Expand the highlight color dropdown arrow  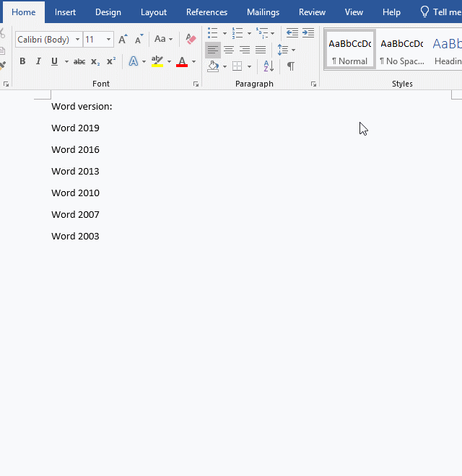pyautogui.click(x=169, y=61)
